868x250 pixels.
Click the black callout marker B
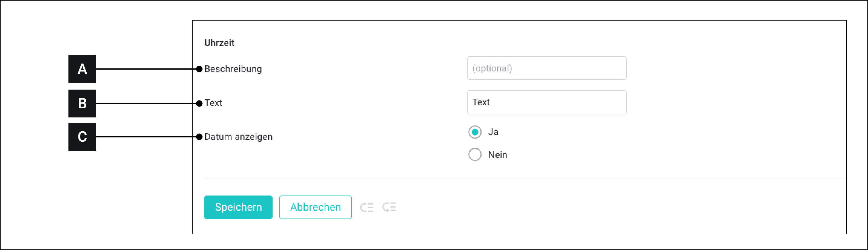pyautogui.click(x=82, y=104)
